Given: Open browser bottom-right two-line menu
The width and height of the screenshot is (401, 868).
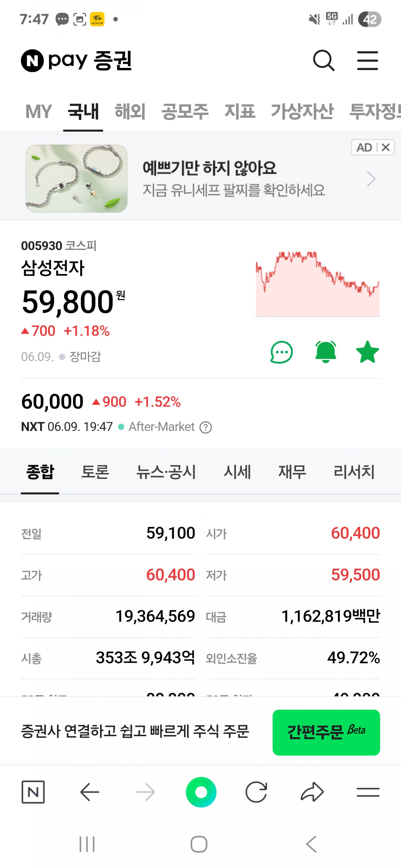Looking at the screenshot, I should click(367, 792).
